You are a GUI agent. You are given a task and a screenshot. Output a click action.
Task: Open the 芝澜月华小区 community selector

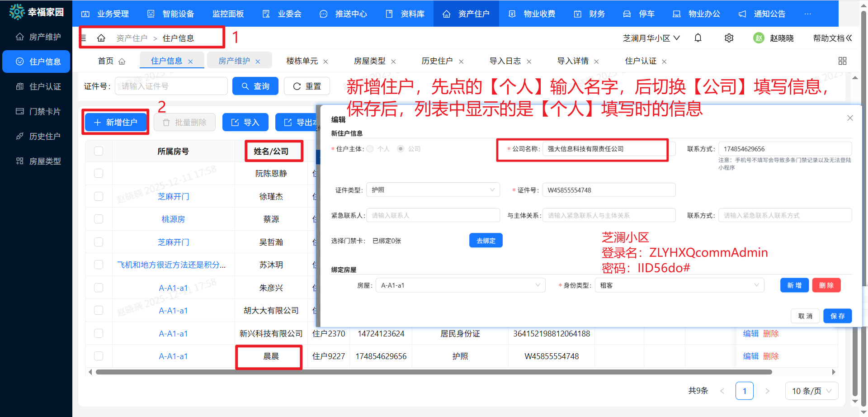pyautogui.click(x=651, y=38)
